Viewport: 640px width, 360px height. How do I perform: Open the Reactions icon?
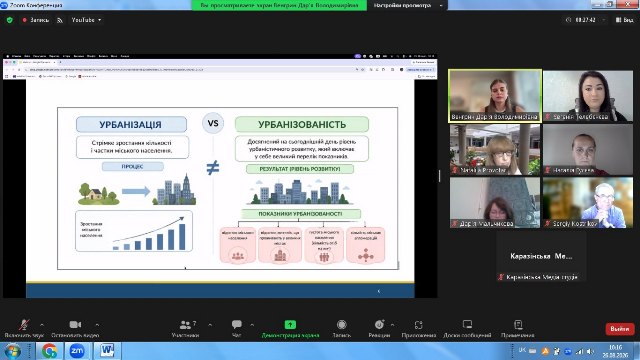(x=379, y=324)
